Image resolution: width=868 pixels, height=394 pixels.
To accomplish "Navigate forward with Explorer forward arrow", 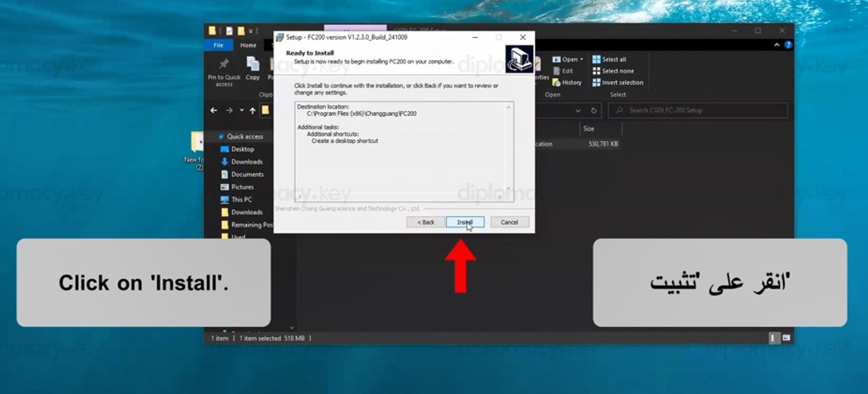I will tap(229, 111).
